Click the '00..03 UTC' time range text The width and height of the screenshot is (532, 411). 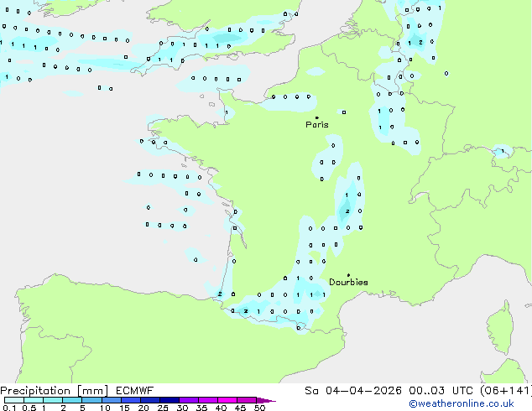[x=441, y=391]
